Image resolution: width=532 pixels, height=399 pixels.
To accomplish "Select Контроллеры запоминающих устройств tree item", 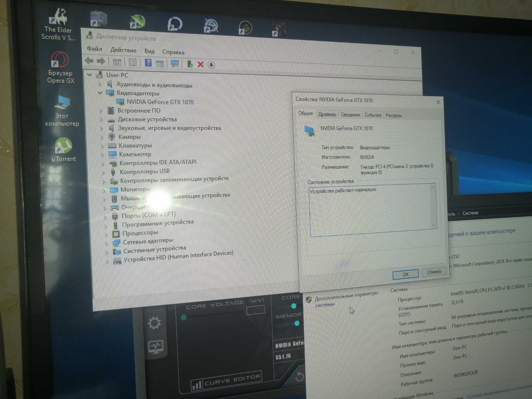I will point(174,180).
